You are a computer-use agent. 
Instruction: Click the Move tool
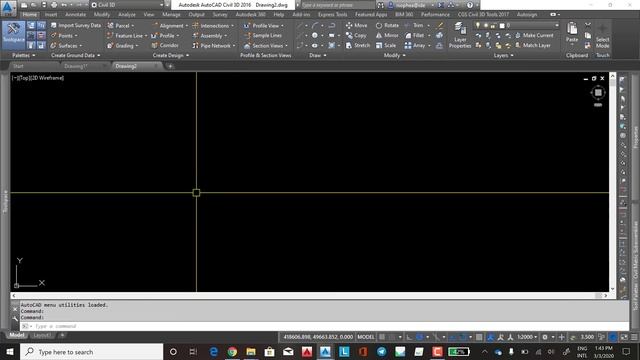[356, 25]
